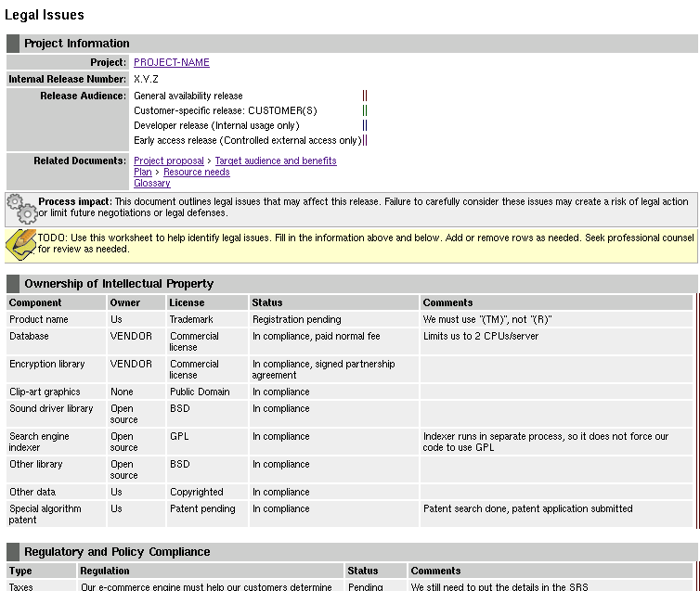Select 'General availability release' text
Image resolution: width=700 pixels, height=591 pixels.
[188, 96]
